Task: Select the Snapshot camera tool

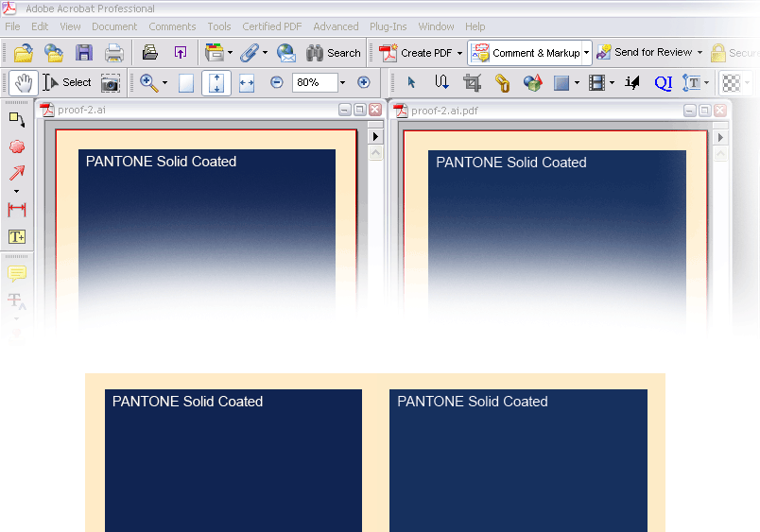Action: pyautogui.click(x=111, y=83)
